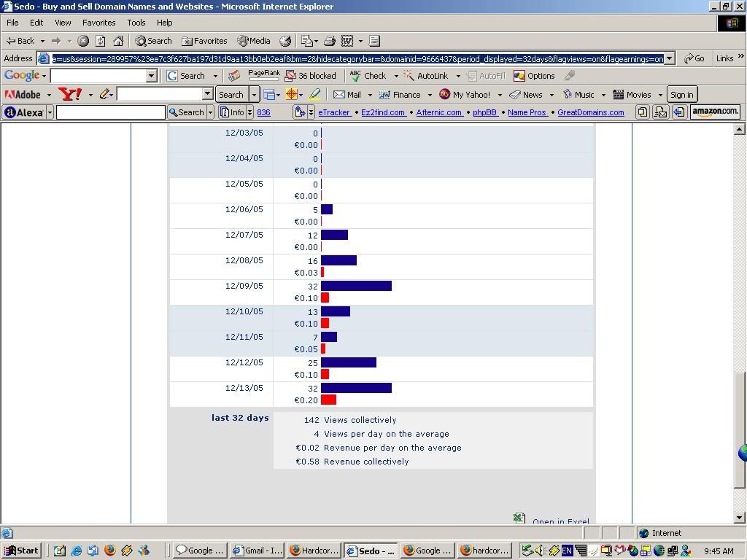Launch Firefox from quick launch bar
Viewport: 747px width, 560px height.
110,551
